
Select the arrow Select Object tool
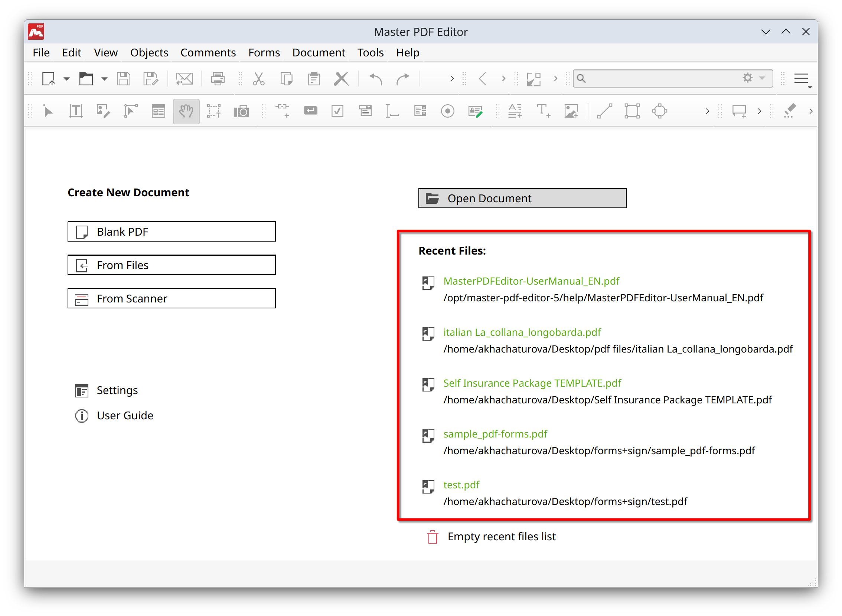48,111
